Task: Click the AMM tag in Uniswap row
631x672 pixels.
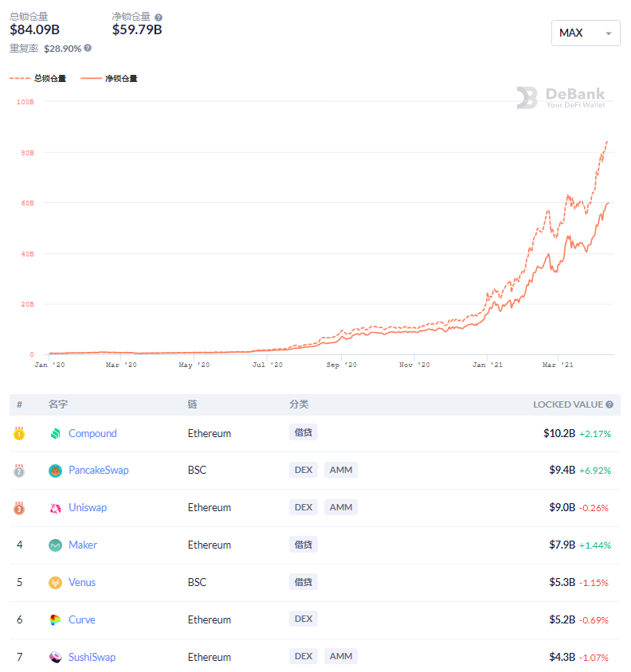Action: click(x=341, y=507)
